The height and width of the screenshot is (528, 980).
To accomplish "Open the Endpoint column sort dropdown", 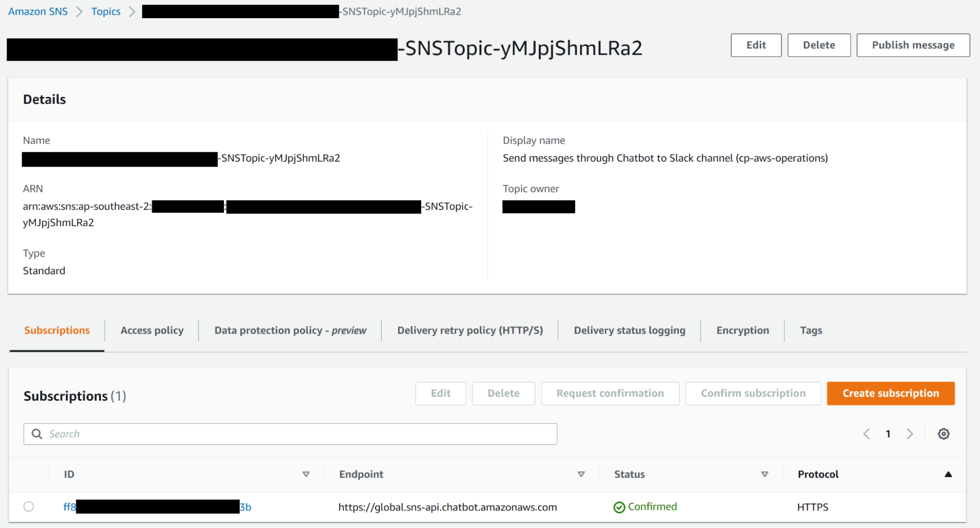I will [581, 474].
